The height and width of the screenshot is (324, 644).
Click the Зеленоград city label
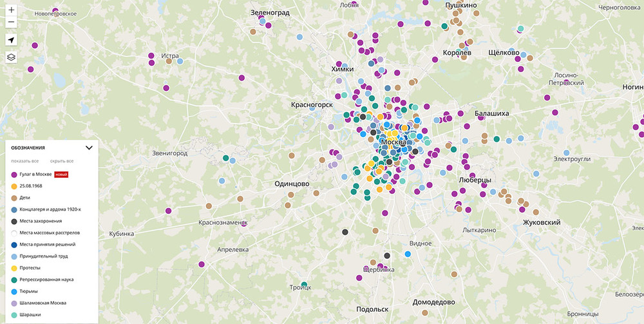[270, 13]
